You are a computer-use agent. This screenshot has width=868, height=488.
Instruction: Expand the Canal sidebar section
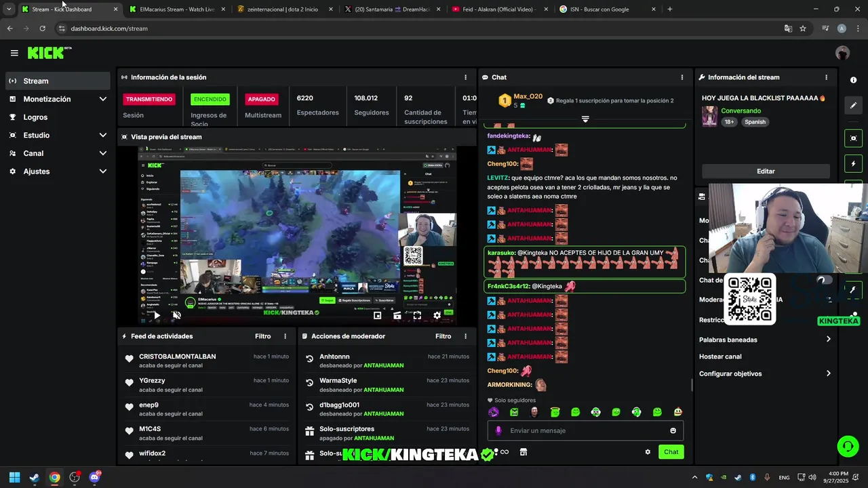coord(103,153)
